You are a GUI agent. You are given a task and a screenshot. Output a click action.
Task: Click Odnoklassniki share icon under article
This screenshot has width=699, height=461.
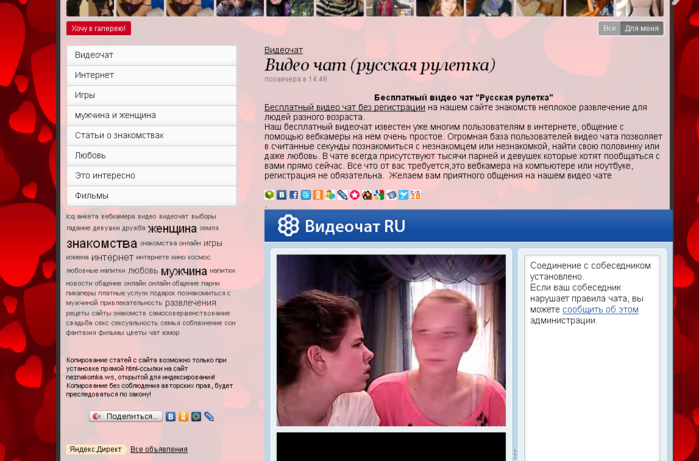[318, 195]
